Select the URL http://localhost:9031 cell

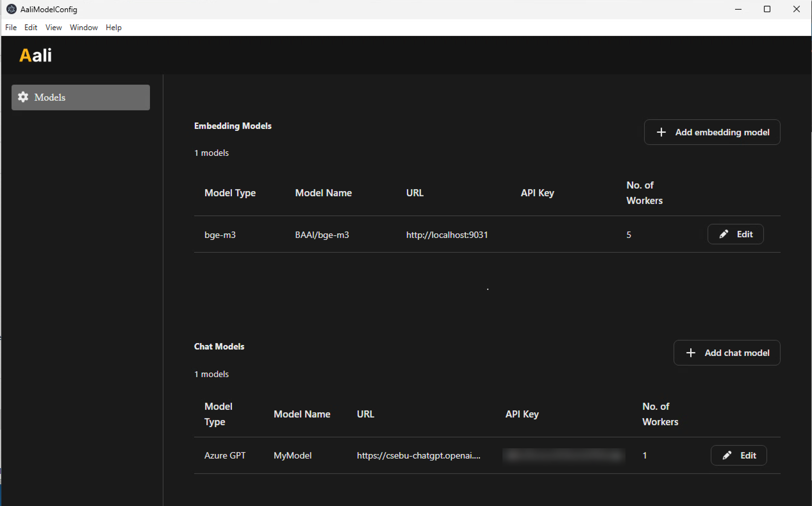[x=447, y=235]
